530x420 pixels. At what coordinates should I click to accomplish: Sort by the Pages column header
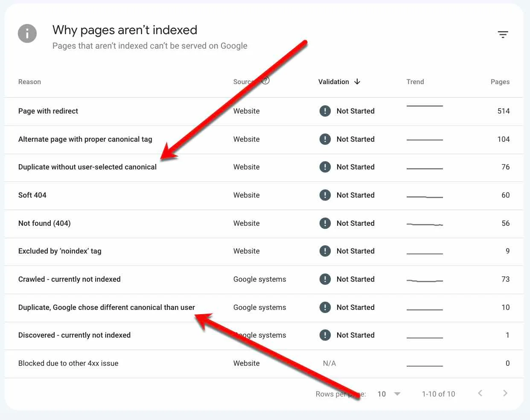[500, 82]
